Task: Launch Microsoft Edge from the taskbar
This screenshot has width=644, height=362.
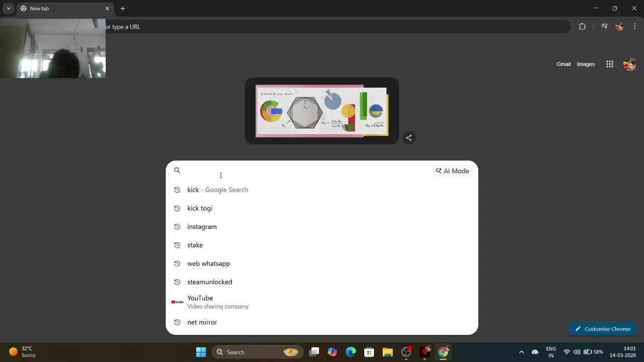Action: (x=351, y=352)
